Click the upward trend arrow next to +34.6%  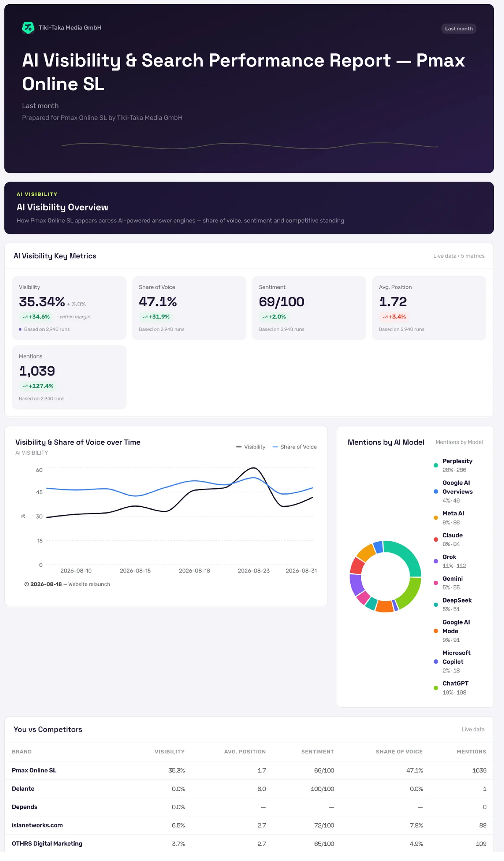pyautogui.click(x=25, y=317)
